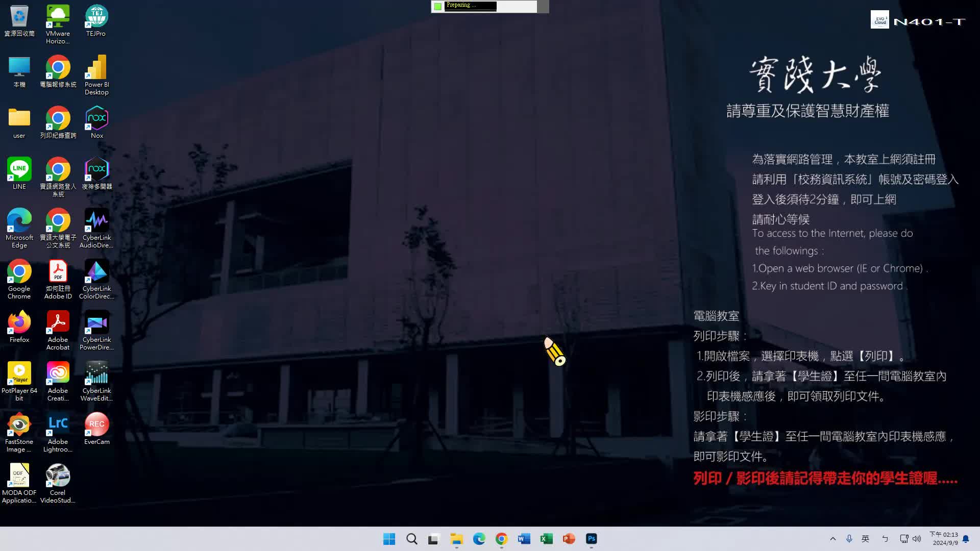This screenshot has width=980, height=551.
Task: Toggle the microphone tray icon
Action: (x=849, y=539)
